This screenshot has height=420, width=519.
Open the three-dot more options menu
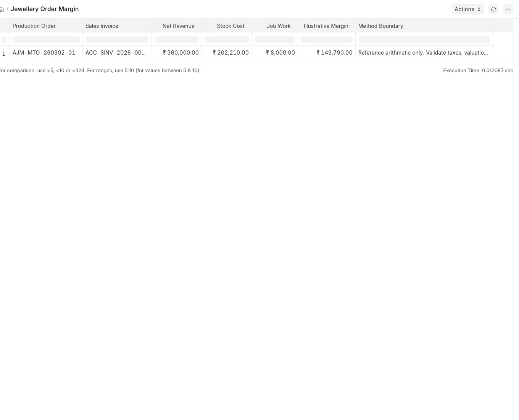coord(508,9)
